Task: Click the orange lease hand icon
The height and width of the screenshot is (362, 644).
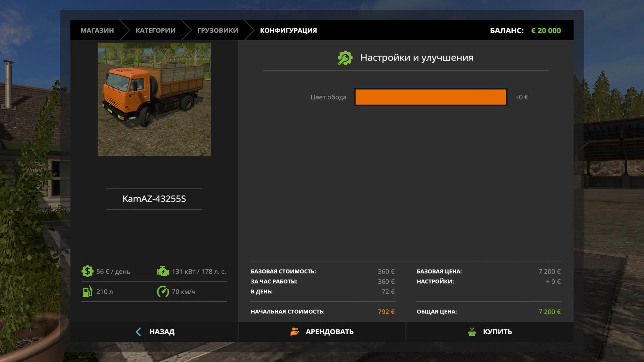Action: (x=294, y=331)
